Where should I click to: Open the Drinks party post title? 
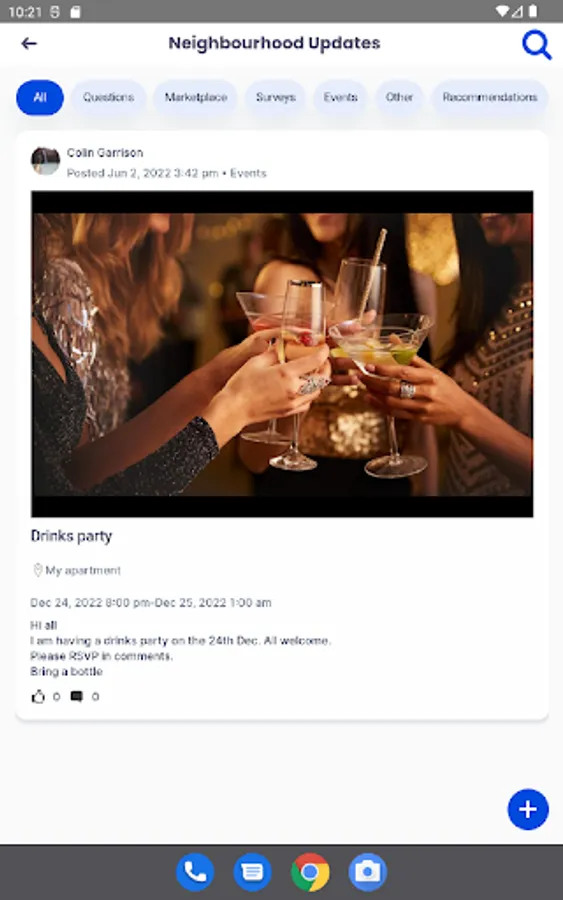(71, 536)
